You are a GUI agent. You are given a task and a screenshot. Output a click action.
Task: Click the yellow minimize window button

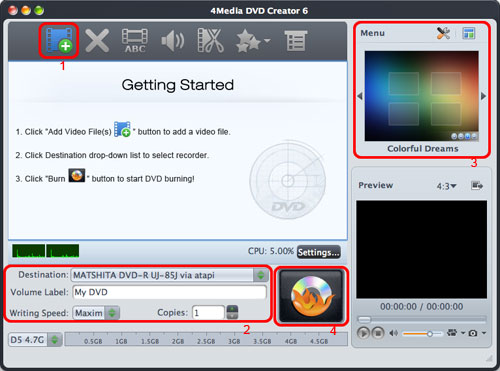click(x=26, y=10)
